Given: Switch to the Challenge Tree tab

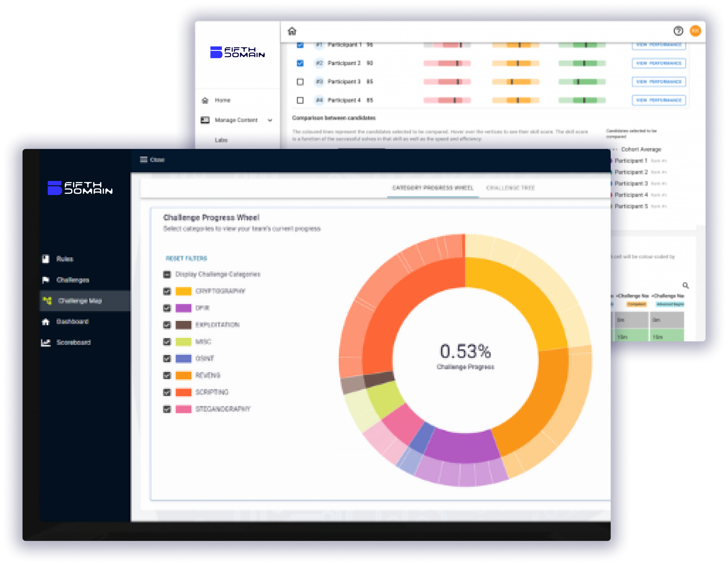Looking at the screenshot, I should (510, 188).
